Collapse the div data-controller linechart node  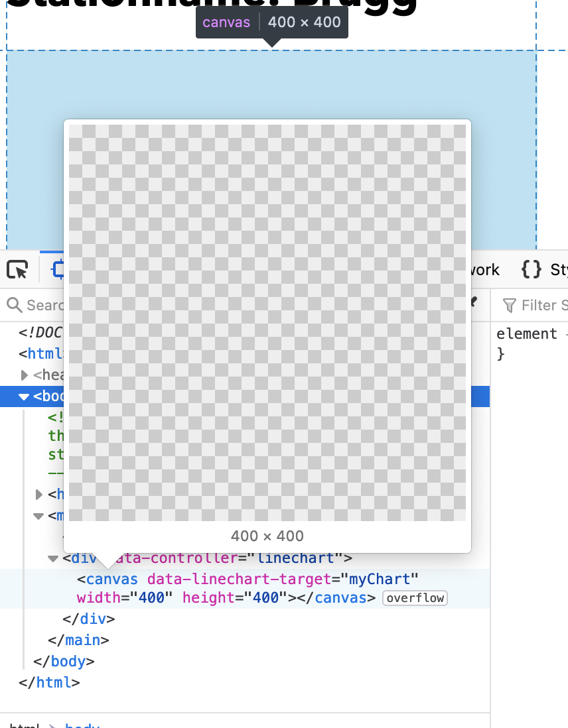(x=54, y=558)
